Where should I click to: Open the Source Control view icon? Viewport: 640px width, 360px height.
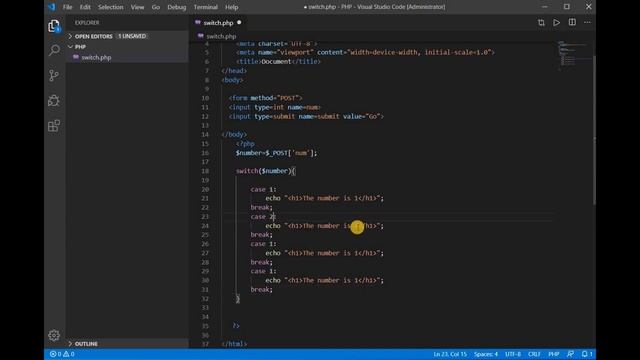coord(54,76)
